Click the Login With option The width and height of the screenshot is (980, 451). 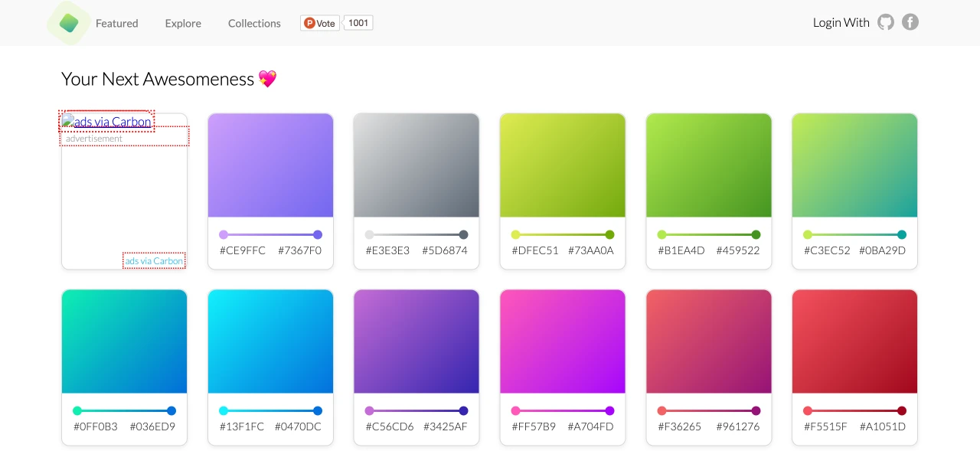[841, 22]
